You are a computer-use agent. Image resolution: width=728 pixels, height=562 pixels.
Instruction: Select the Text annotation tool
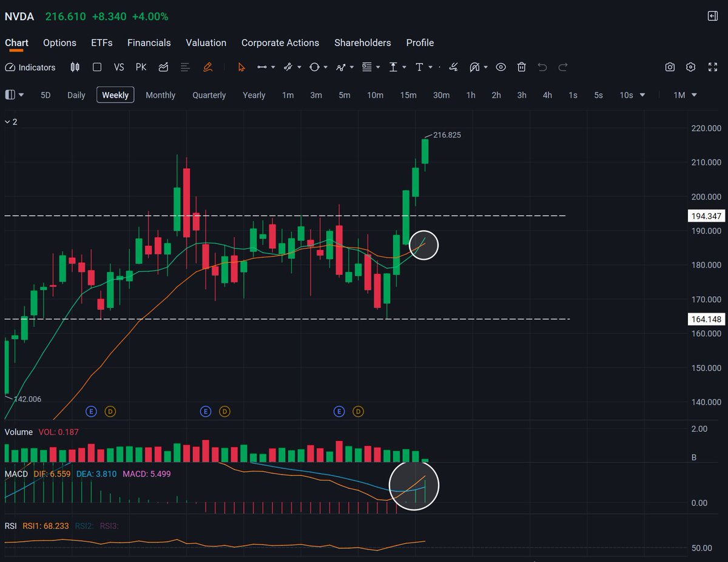point(419,67)
